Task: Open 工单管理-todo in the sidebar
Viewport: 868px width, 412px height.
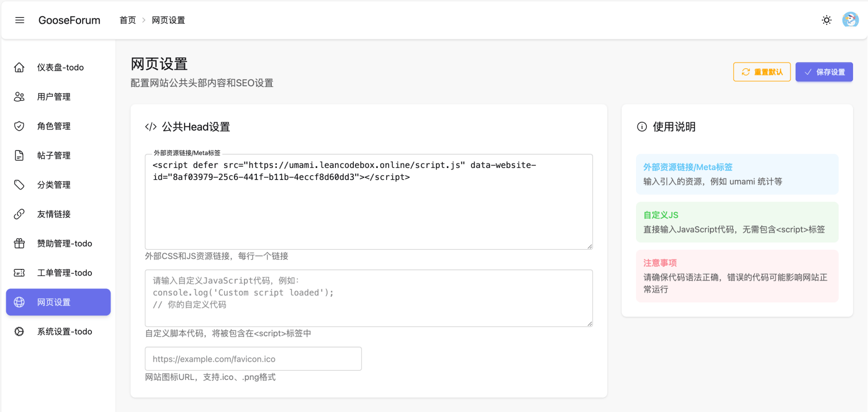Action: [58, 273]
